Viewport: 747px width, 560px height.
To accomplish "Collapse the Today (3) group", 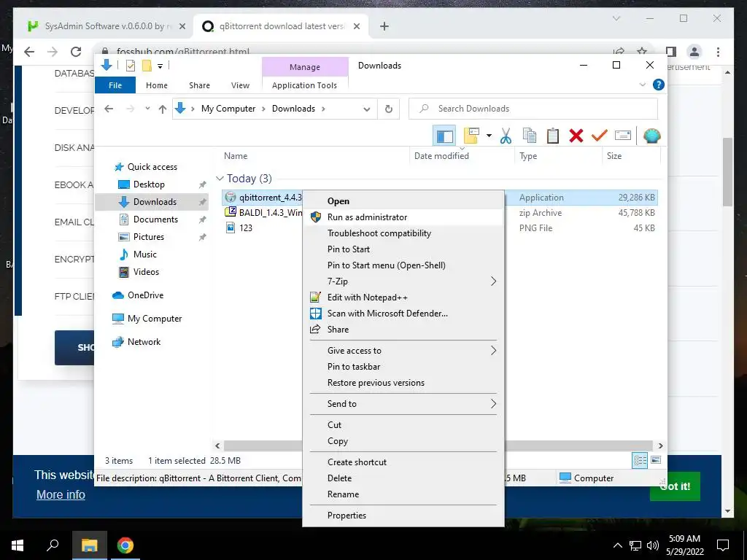I will [220, 179].
